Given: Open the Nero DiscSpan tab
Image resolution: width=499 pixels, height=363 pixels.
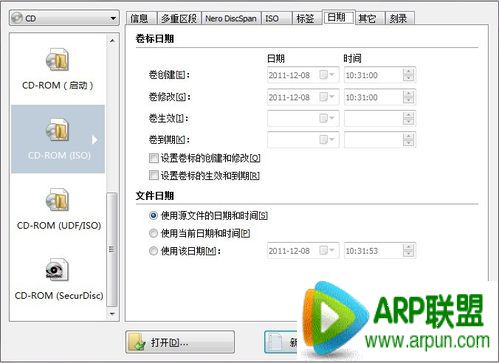Looking at the screenshot, I should (x=231, y=19).
